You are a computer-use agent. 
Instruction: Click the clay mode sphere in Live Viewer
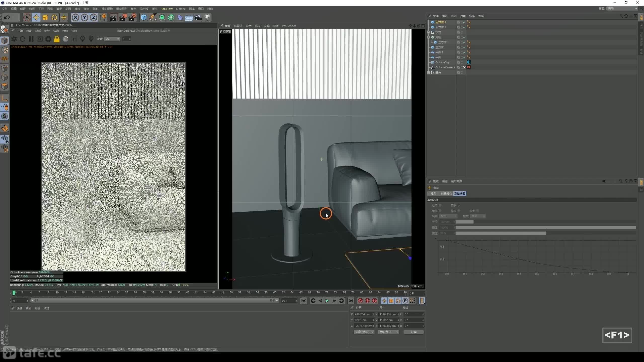65,39
